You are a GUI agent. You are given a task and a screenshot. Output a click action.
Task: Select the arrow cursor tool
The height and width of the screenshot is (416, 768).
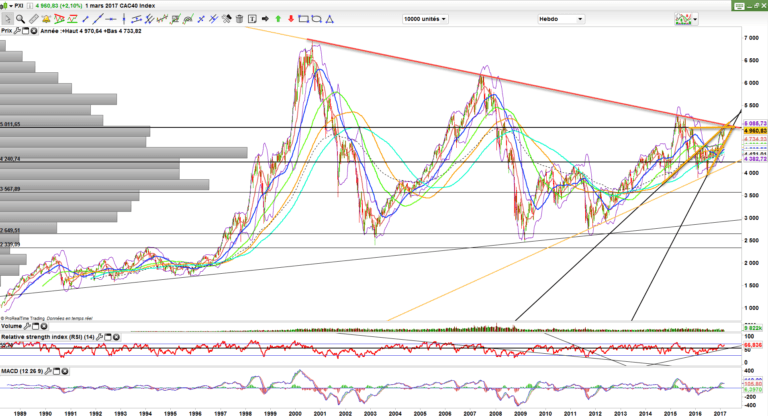8,18
